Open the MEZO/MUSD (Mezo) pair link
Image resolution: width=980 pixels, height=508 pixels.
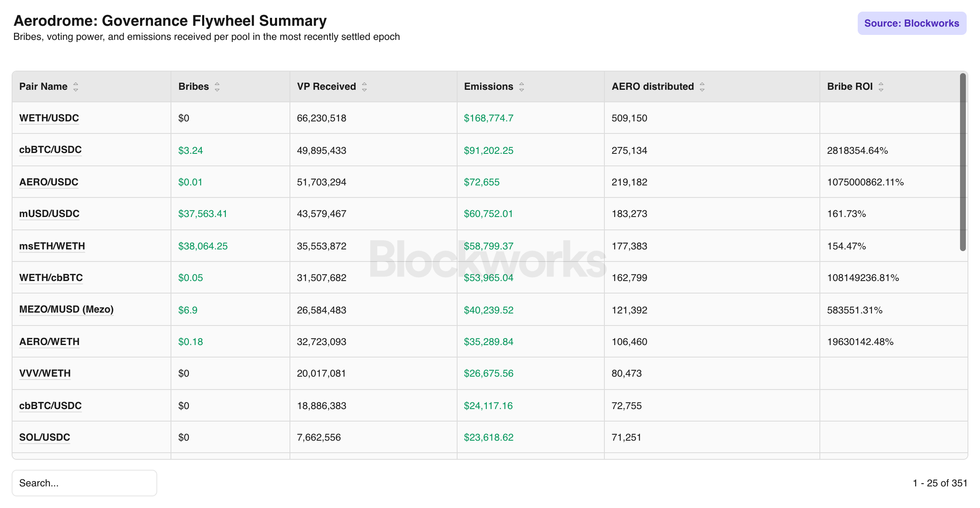[x=66, y=309]
